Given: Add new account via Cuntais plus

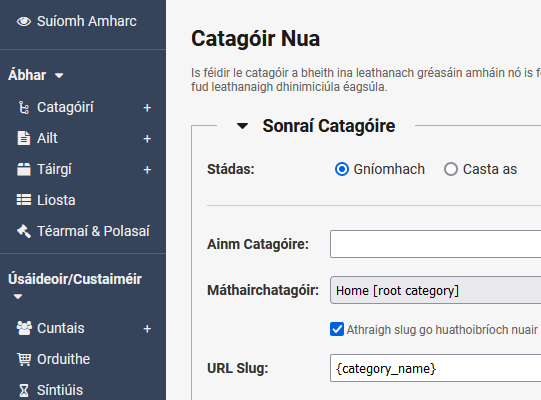Looking at the screenshot, I should tap(147, 329).
